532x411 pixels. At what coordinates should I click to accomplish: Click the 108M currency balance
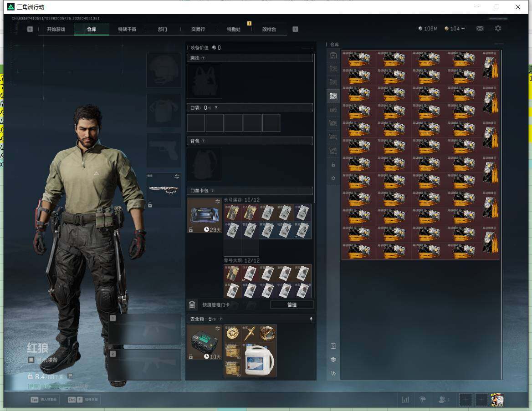click(x=428, y=29)
